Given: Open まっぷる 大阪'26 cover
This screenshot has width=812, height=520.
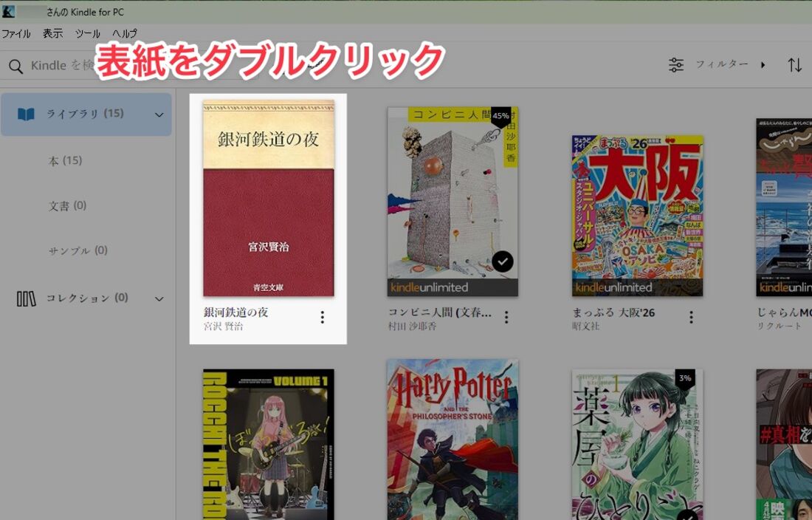Looking at the screenshot, I should point(638,216).
